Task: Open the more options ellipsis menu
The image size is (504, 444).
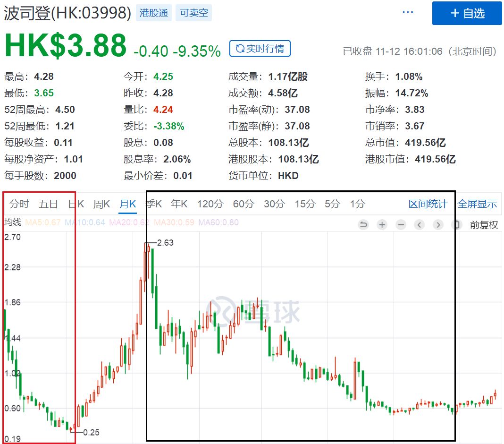Action: tap(407, 12)
